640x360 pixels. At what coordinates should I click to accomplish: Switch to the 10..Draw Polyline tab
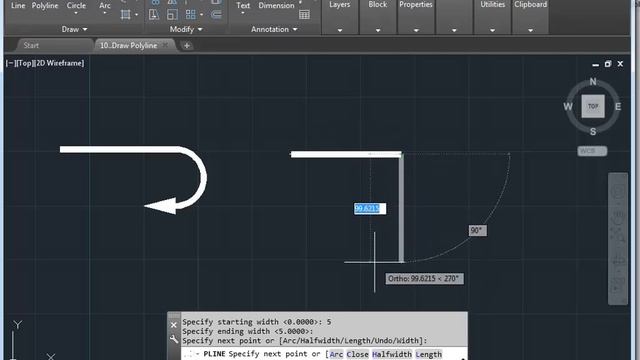click(x=129, y=45)
